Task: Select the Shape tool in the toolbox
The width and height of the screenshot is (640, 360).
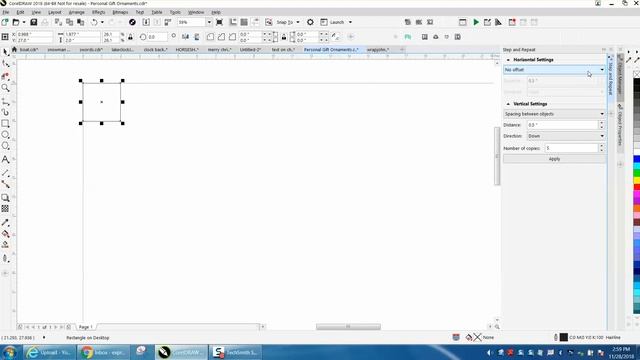Action: [x=5, y=64]
